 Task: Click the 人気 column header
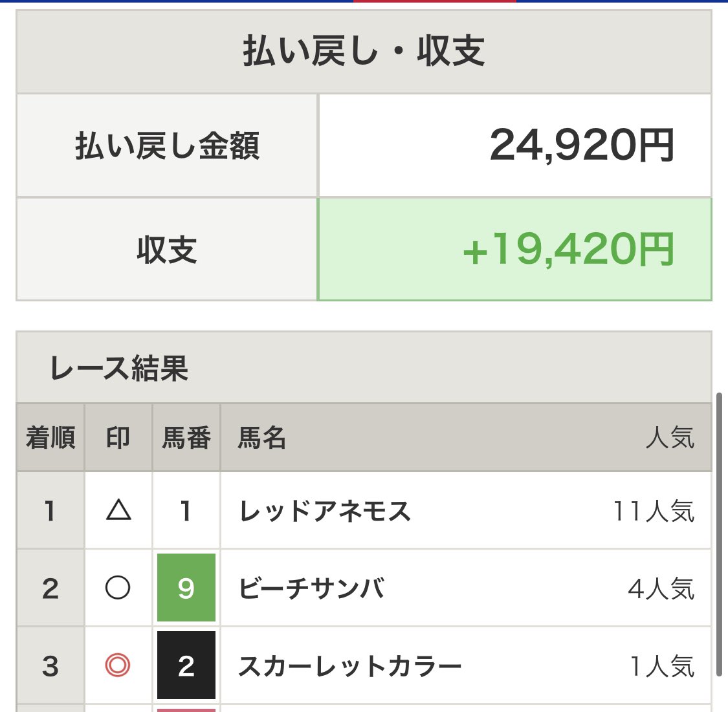pyautogui.click(x=670, y=437)
